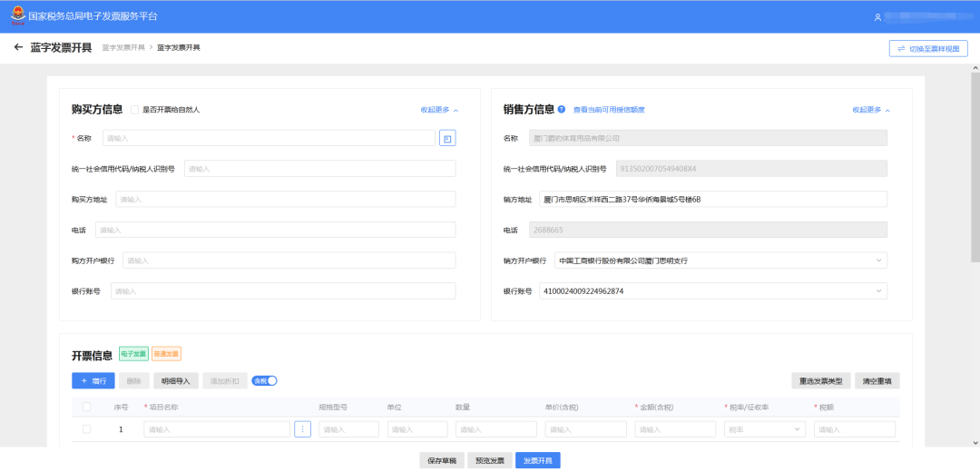Expand the 银行账号 dropdown
The image size is (980, 472).
tap(713, 290)
